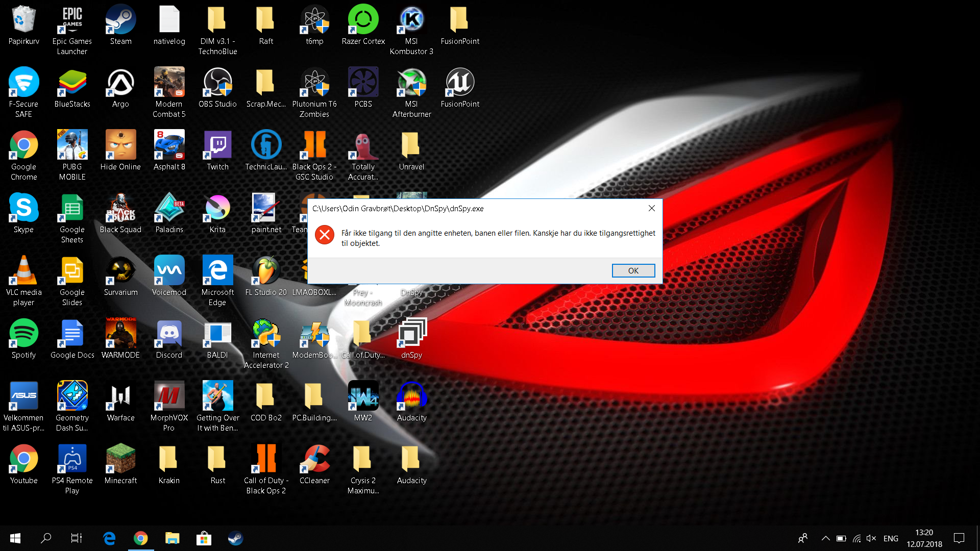Open Plutonium T6 Zombies shortcut
Image resolution: width=980 pixels, height=551 pixels.
314,93
